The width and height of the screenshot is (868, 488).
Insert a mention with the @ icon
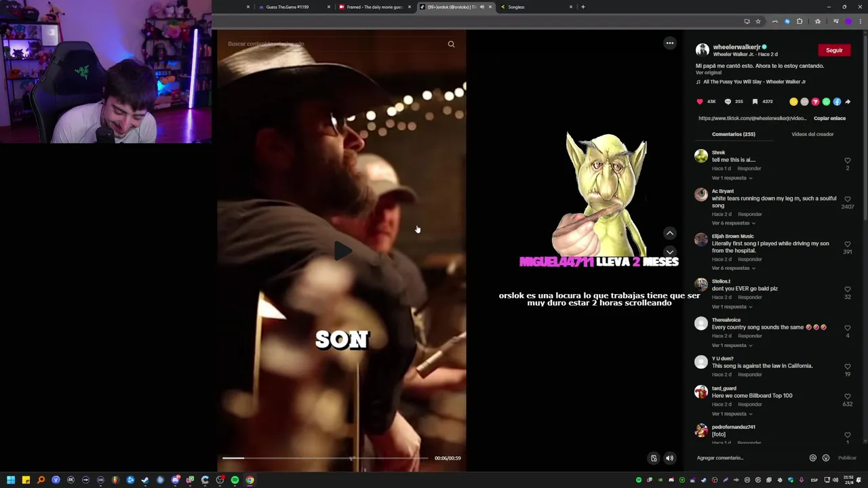812,458
